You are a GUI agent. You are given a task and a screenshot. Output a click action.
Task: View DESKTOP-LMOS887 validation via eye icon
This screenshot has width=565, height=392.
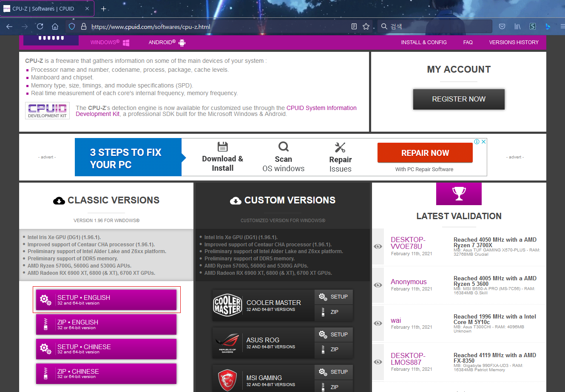point(378,362)
